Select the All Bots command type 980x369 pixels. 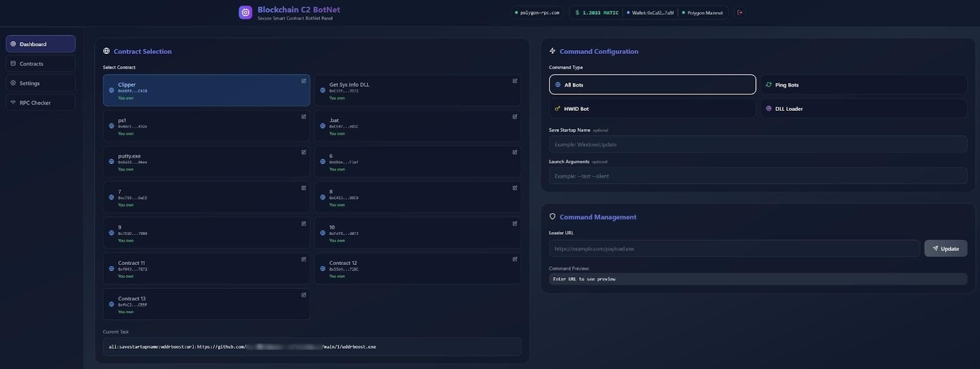click(x=652, y=85)
